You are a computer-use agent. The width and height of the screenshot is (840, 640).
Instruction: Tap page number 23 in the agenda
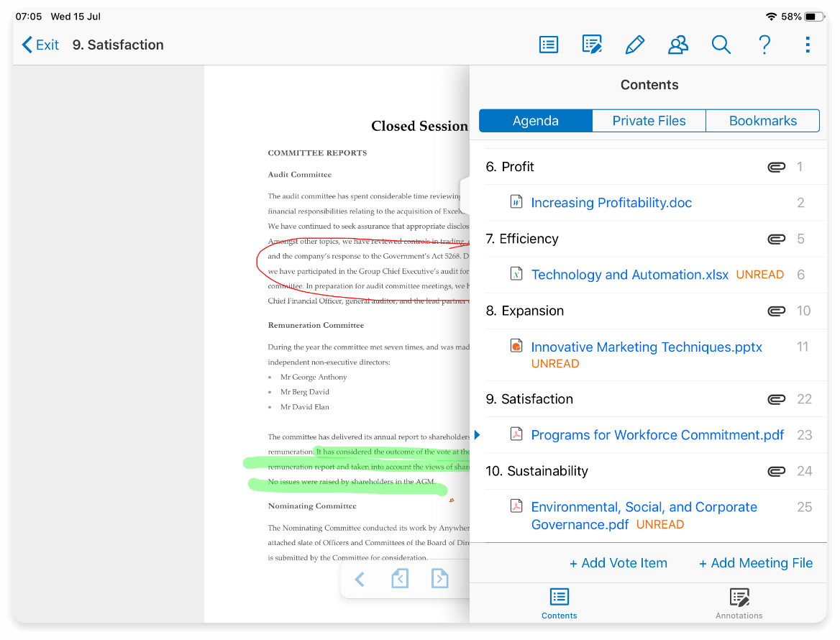(804, 435)
